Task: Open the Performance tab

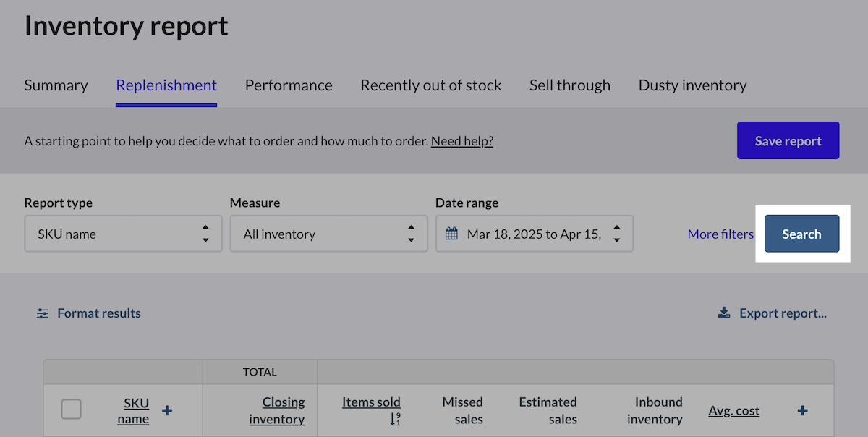Action: click(289, 85)
